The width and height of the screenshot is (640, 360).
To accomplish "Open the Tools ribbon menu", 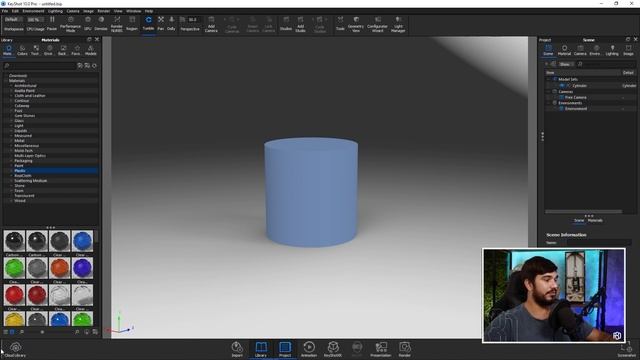I will (x=340, y=24).
